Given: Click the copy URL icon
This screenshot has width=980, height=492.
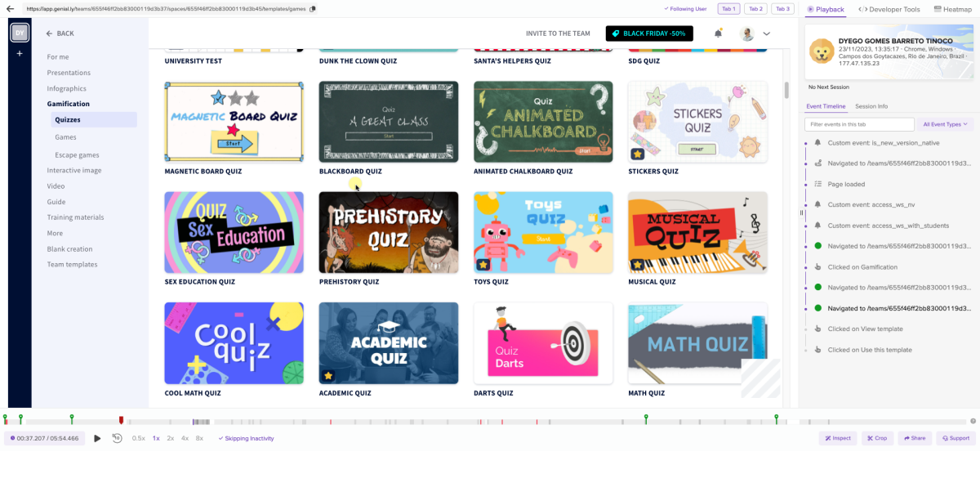Looking at the screenshot, I should coord(314,9).
